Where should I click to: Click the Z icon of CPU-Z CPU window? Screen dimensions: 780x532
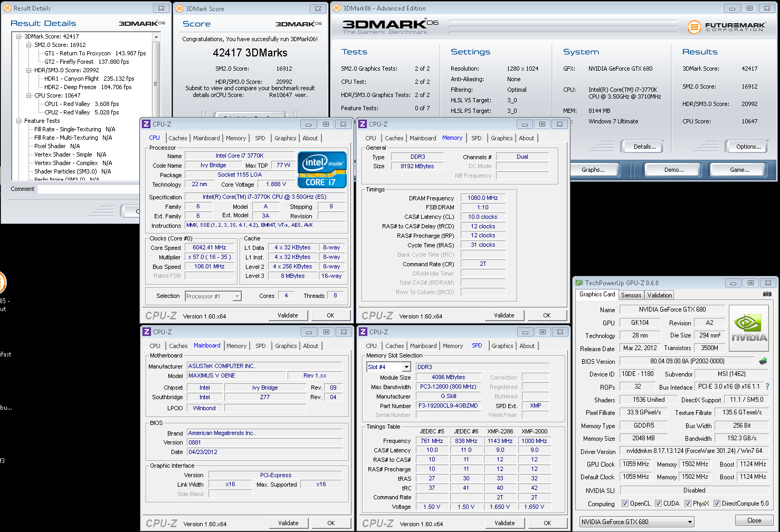point(146,124)
